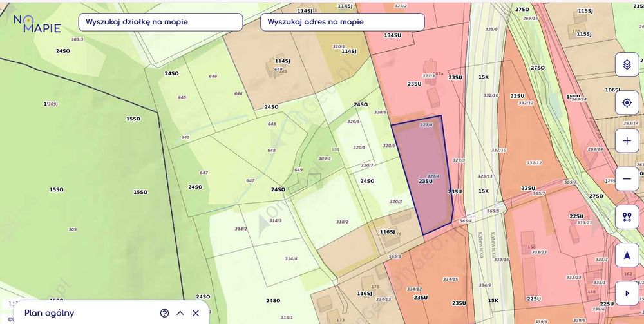Click the NaMapie logo
Image resolution: width=644 pixels, height=324 pixels.
[37, 24]
